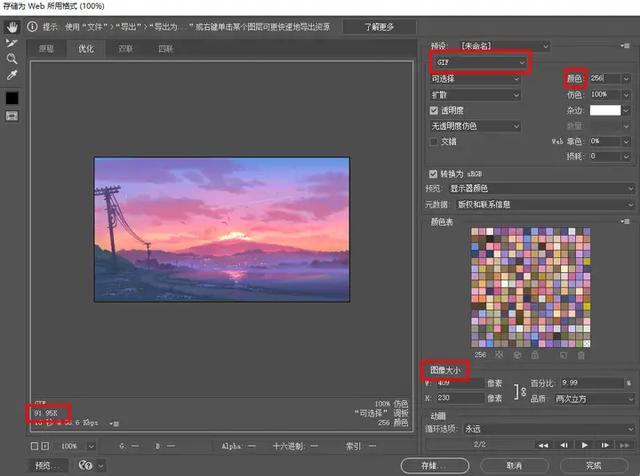Viewport: 640px width, 476px height.
Task: Switch to the 四联 tab
Action: pos(166,49)
